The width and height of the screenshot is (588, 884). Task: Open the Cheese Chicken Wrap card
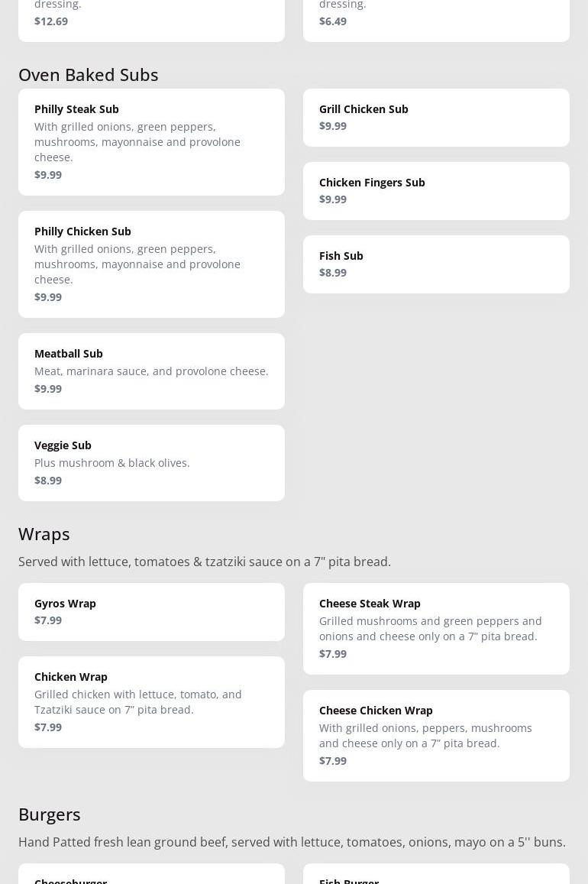[436, 735]
